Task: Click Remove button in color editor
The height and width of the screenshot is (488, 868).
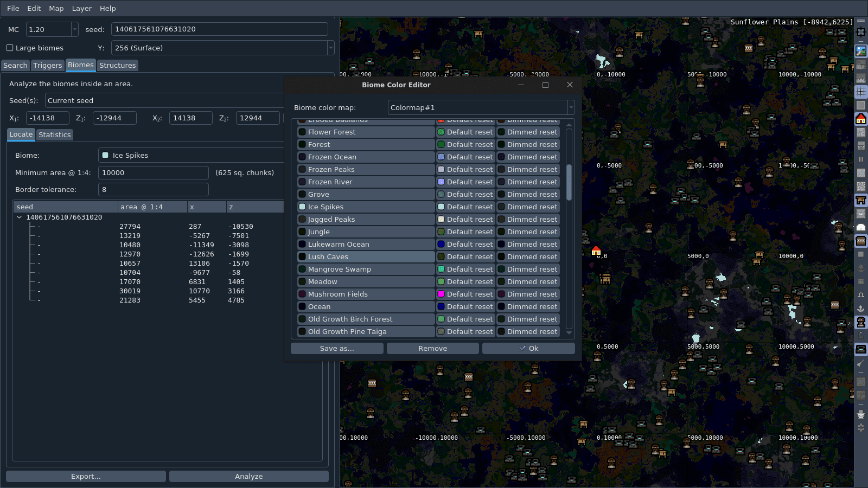Action: 433,348
